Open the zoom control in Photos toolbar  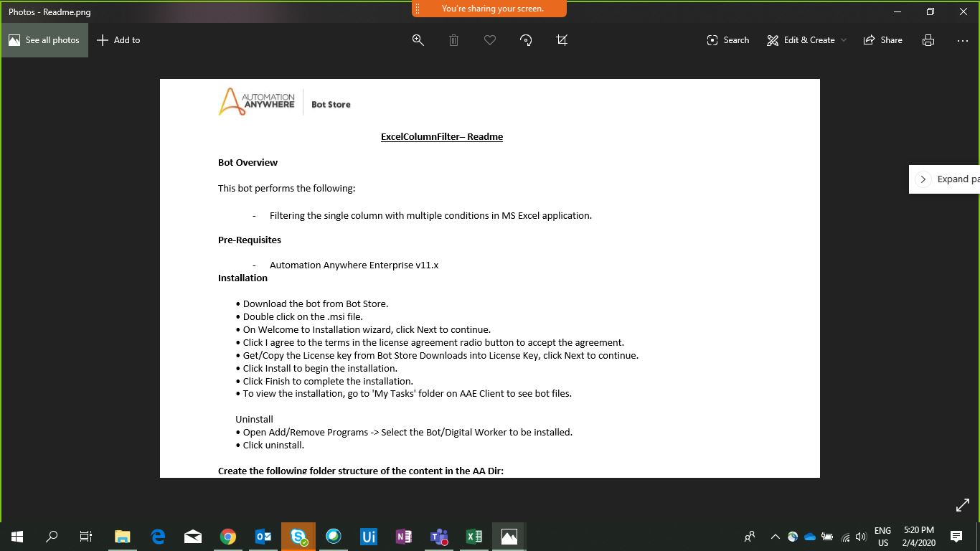(x=418, y=40)
